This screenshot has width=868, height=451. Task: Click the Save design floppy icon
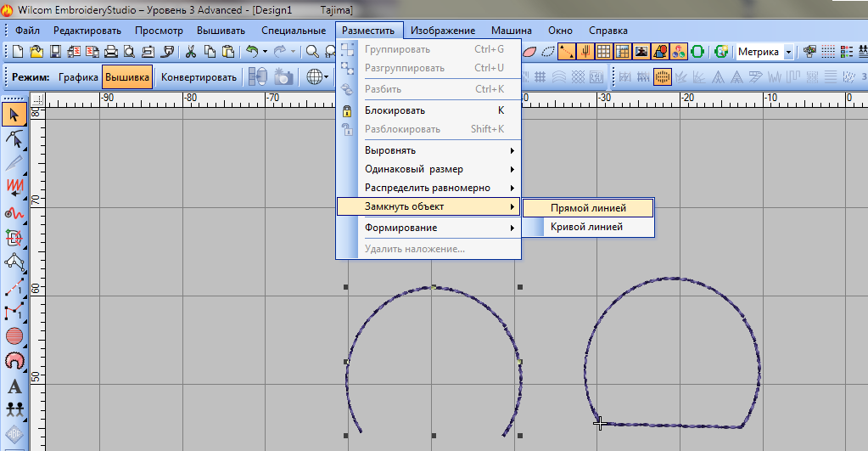pos(54,52)
